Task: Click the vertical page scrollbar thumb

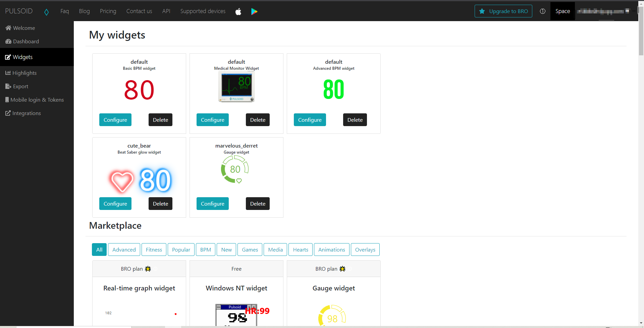Action: pyautogui.click(x=641, y=31)
